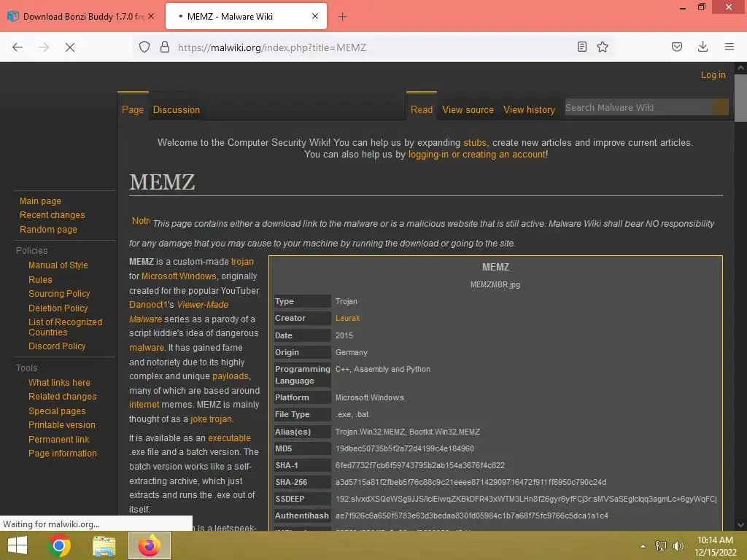This screenshot has width=747, height=560.
Task: Click the MEMZMBR.jpg image placeholder
Action: 495,284
